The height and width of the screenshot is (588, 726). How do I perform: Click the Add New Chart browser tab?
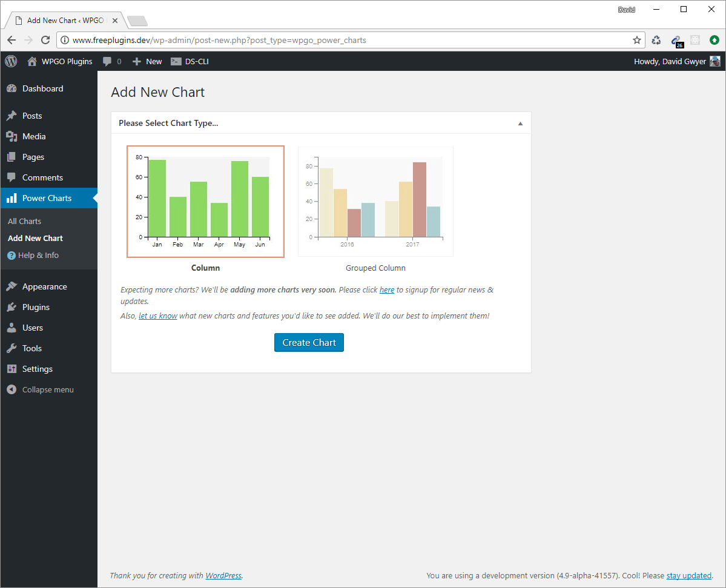pyautogui.click(x=65, y=21)
